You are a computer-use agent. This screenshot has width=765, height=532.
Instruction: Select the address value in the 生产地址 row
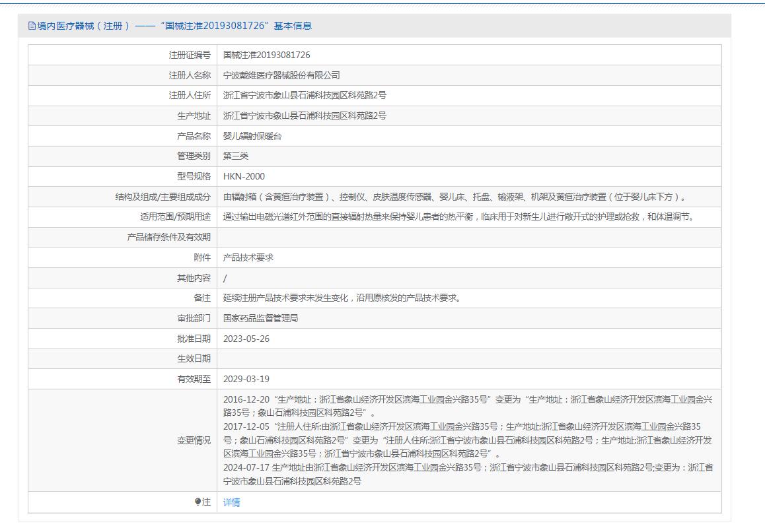click(x=305, y=116)
